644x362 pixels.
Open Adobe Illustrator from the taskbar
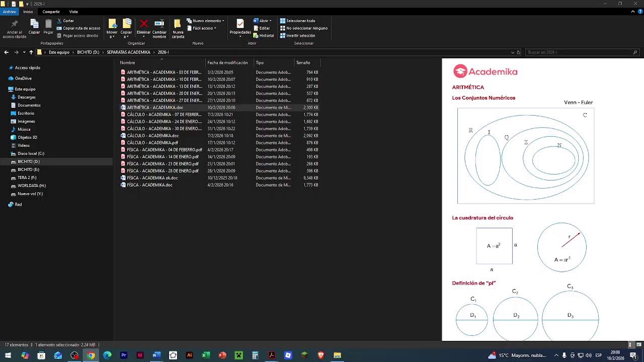coord(189,355)
